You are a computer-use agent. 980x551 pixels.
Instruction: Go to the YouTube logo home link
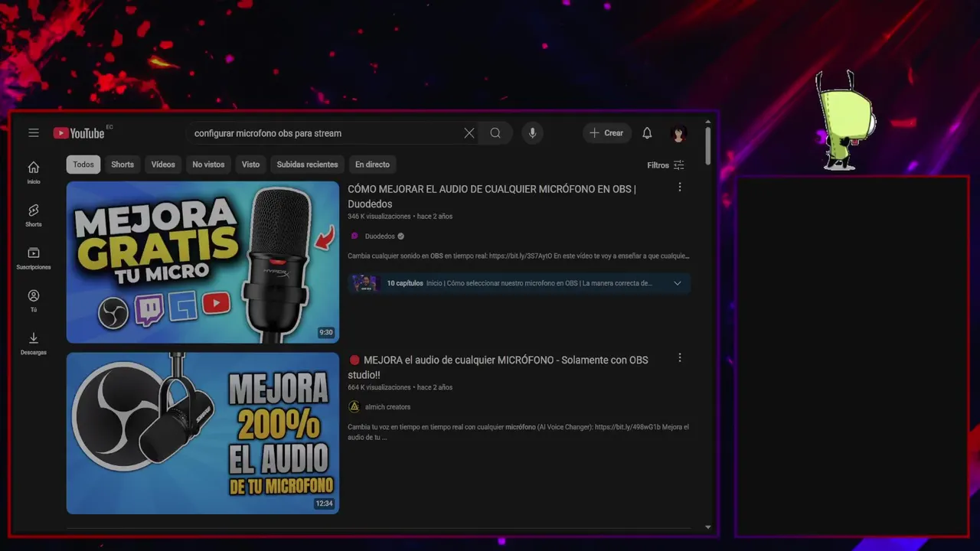tap(79, 133)
